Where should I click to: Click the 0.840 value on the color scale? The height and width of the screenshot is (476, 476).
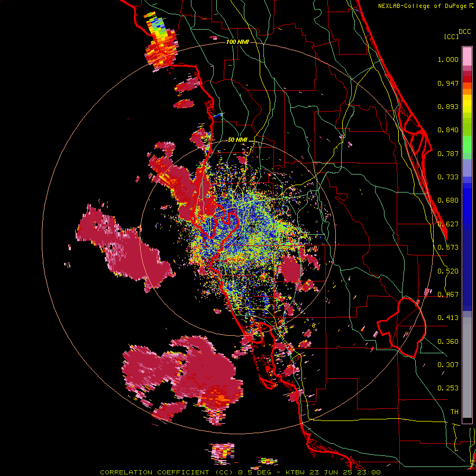click(x=448, y=130)
